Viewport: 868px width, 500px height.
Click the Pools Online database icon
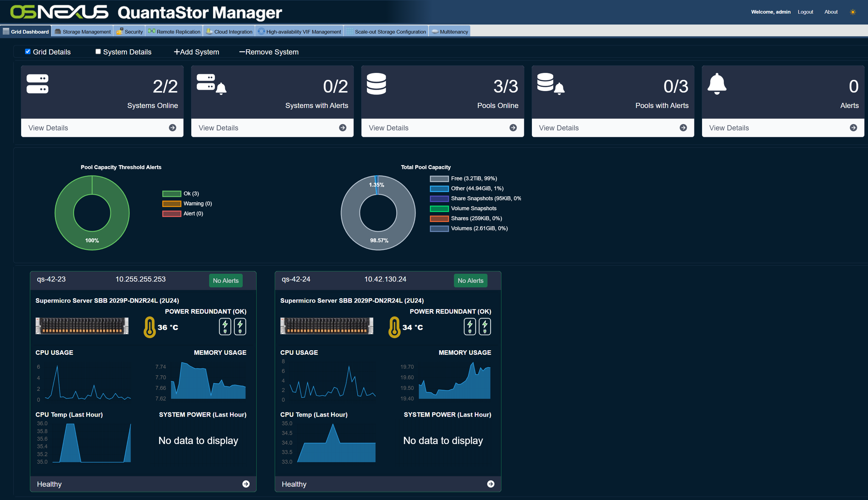(x=376, y=84)
